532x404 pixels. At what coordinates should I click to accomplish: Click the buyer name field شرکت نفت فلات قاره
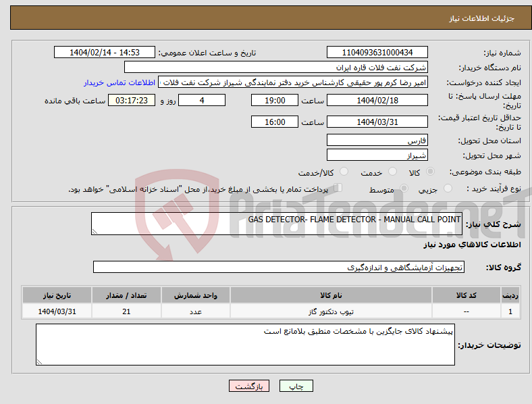point(276,67)
